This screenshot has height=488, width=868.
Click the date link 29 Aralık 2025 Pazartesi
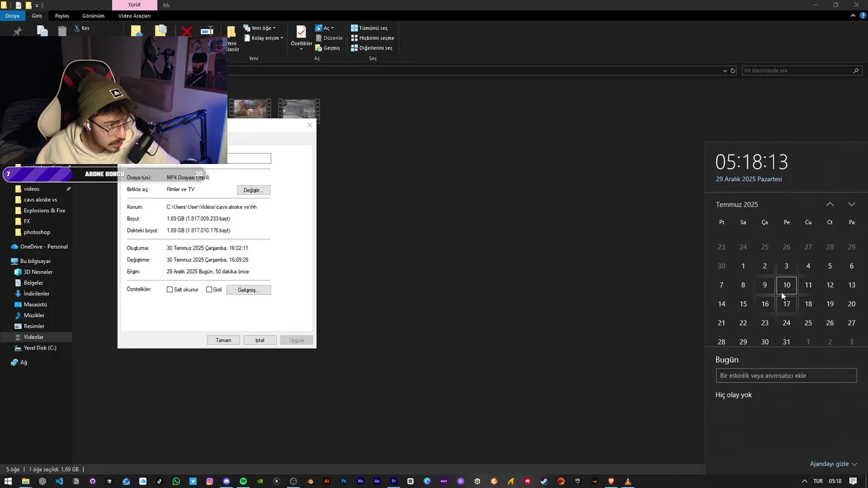coord(749,179)
